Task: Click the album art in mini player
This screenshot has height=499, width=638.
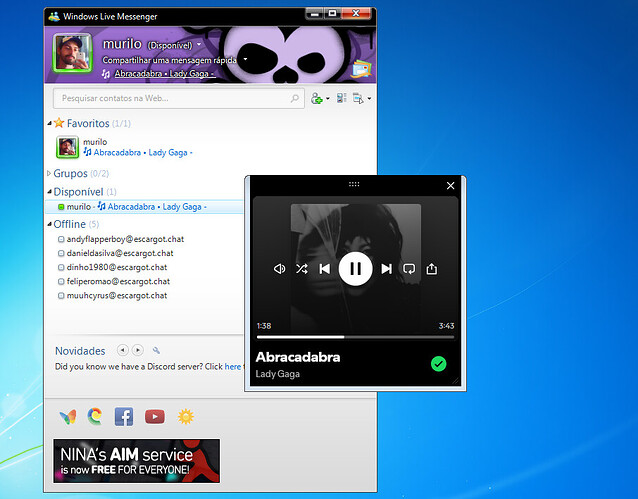Action: point(356,269)
